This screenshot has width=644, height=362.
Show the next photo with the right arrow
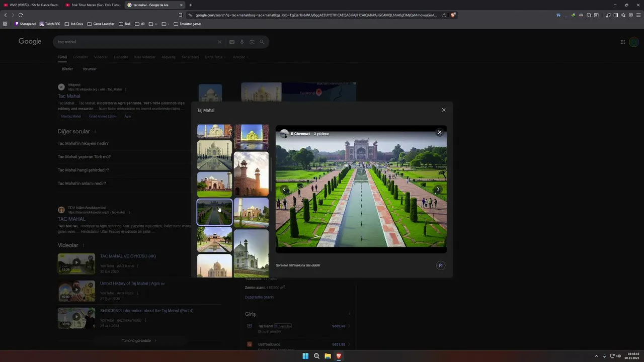[x=438, y=190]
